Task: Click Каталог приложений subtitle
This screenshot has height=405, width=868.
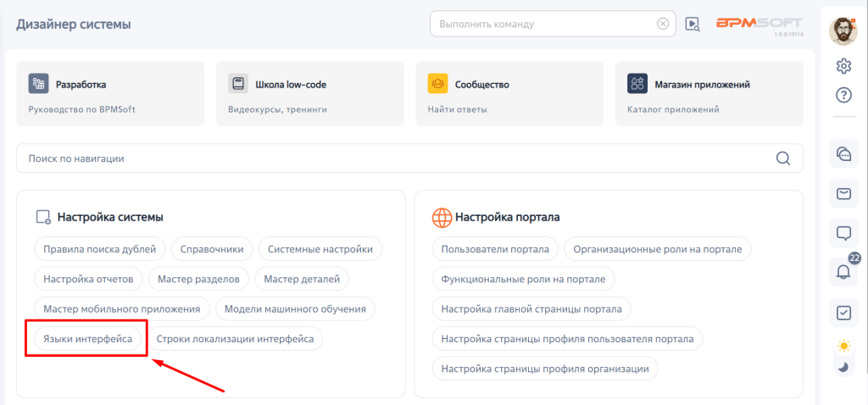Action: (673, 109)
